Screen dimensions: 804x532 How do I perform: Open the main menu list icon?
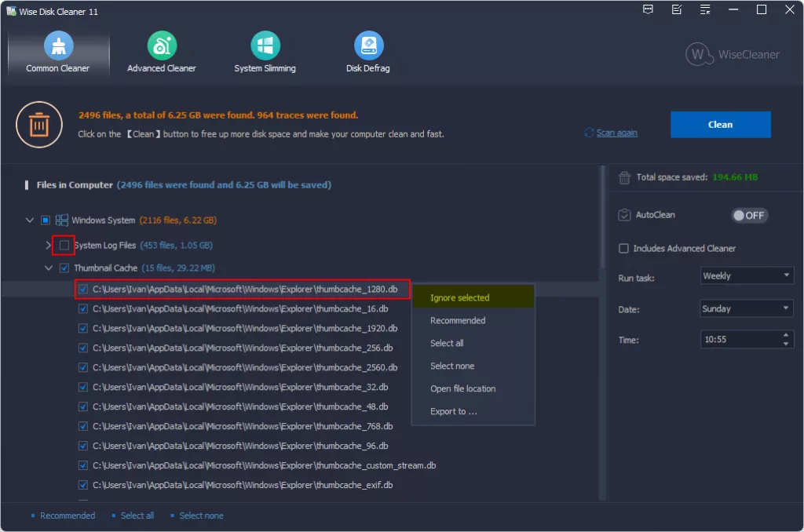coord(705,9)
